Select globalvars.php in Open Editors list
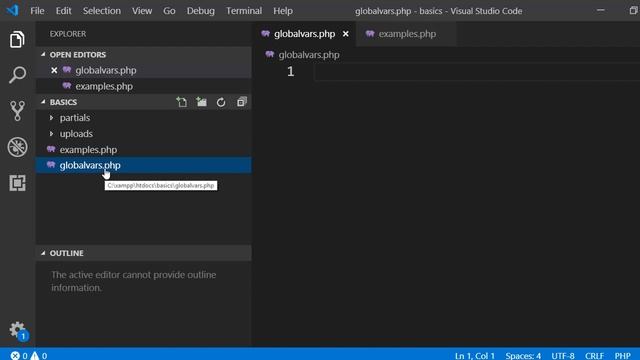The width and height of the screenshot is (640, 360). (144, 70)
